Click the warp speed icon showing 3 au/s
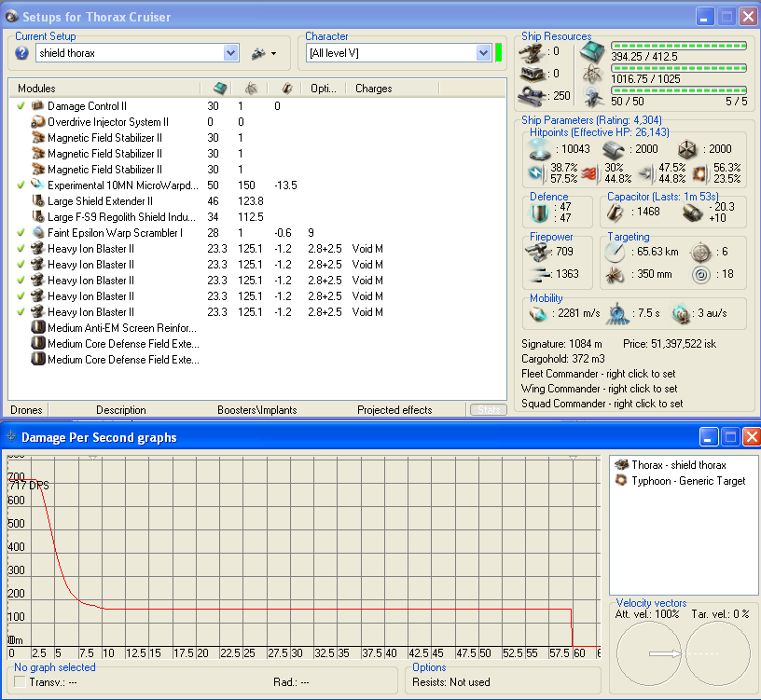The width and height of the screenshot is (761, 700). point(681,314)
